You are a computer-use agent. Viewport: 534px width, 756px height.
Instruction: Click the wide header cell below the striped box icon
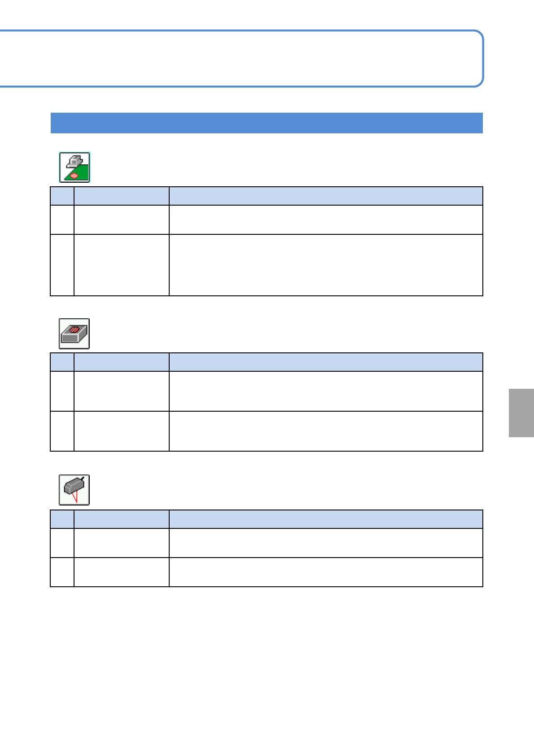(x=326, y=362)
